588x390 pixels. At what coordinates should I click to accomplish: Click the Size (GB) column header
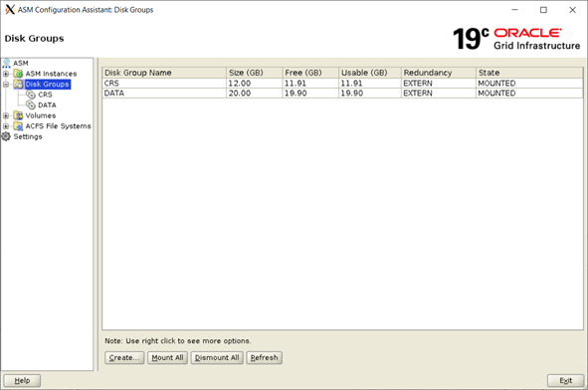[255, 73]
